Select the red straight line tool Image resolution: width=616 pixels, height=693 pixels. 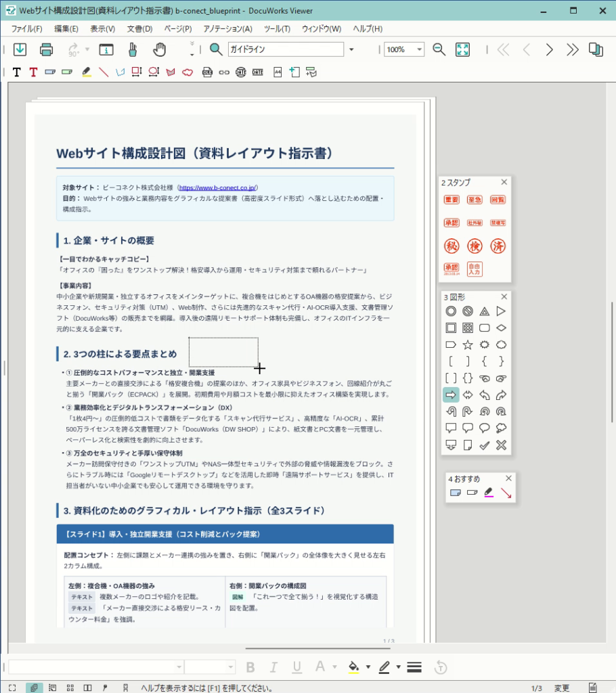pos(104,72)
